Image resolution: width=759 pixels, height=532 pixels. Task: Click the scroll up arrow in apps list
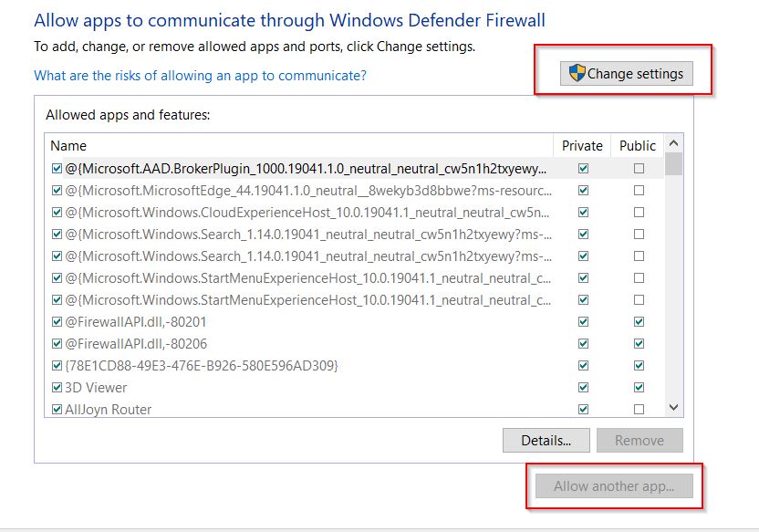coord(673,142)
